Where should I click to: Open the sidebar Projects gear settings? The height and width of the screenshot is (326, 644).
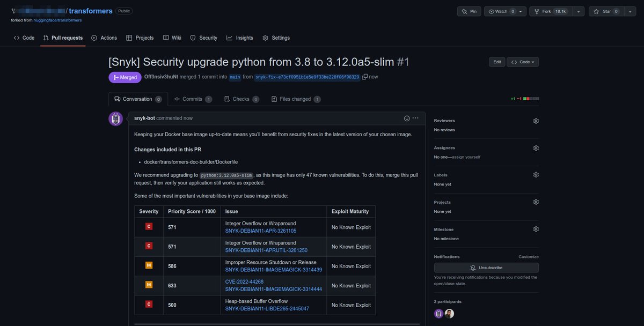coord(536,202)
